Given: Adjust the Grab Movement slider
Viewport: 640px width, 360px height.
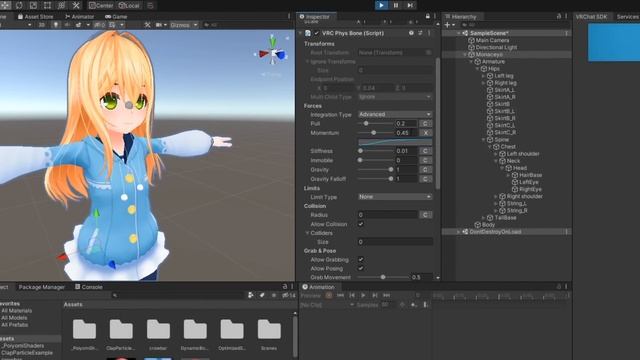Looking at the screenshot, I should 383,277.
